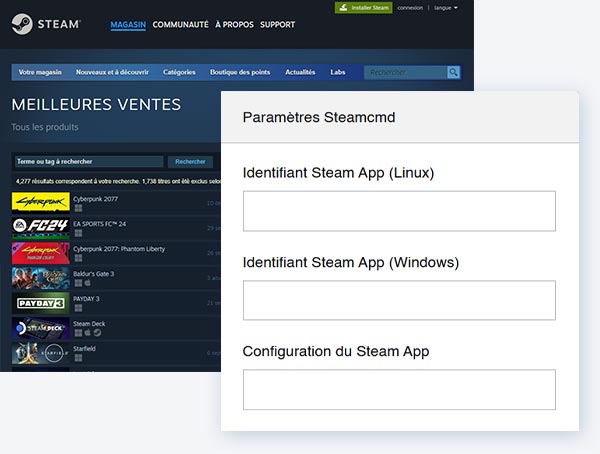Open Votre magasin tab
Screen dimensions: 600x454
[40, 72]
